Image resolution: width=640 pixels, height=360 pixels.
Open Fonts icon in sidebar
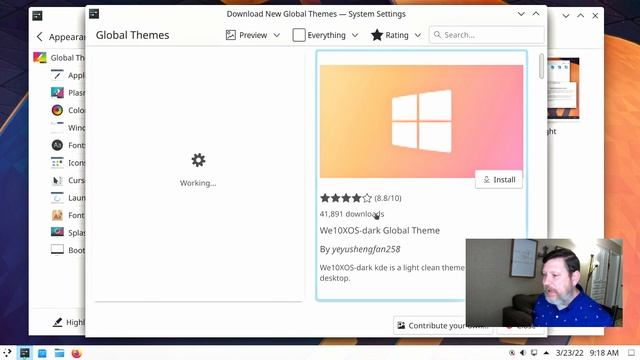click(57, 145)
